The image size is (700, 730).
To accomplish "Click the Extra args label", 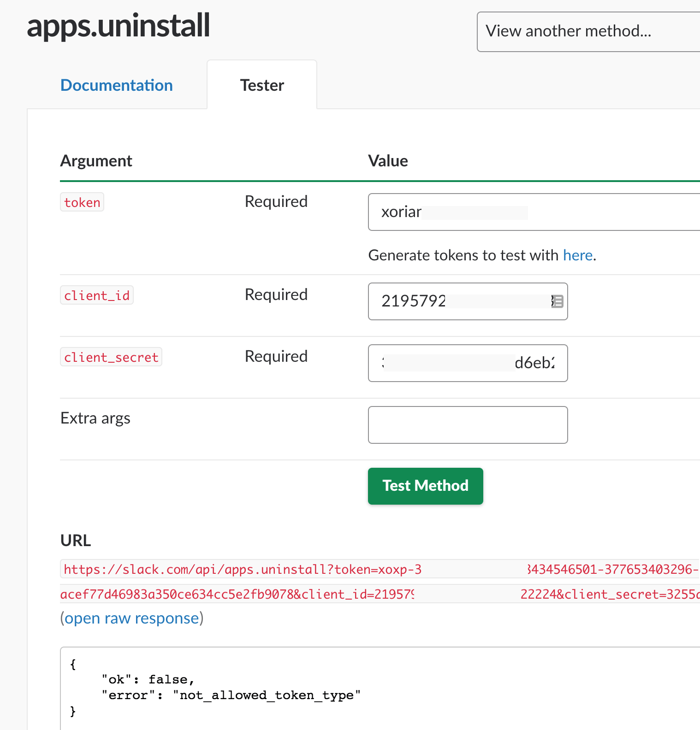I will point(95,418).
